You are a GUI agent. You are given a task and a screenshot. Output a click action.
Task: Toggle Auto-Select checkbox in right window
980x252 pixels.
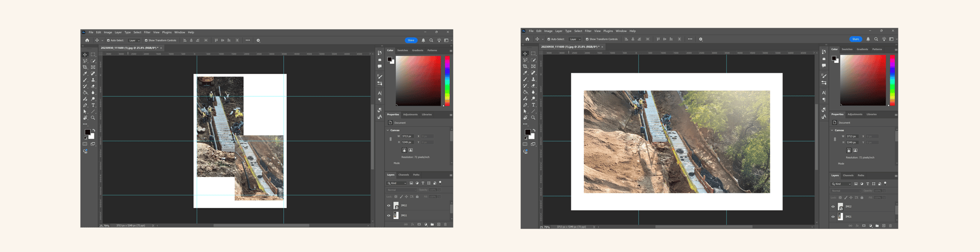[x=549, y=39]
